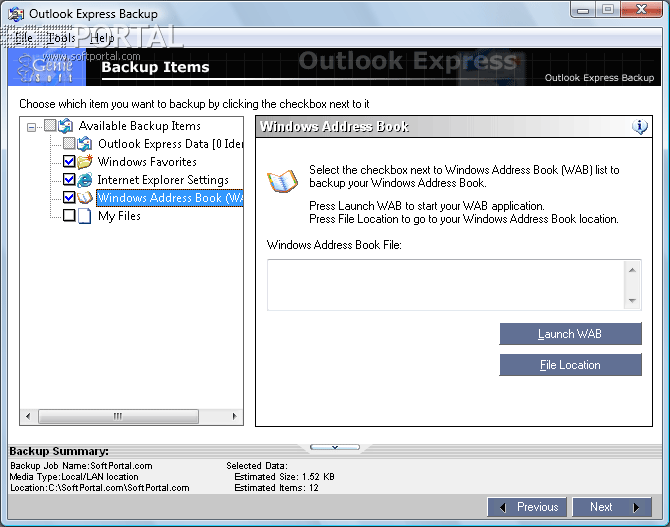Go back with the Previous button
This screenshot has width=670, height=527.
(x=527, y=507)
